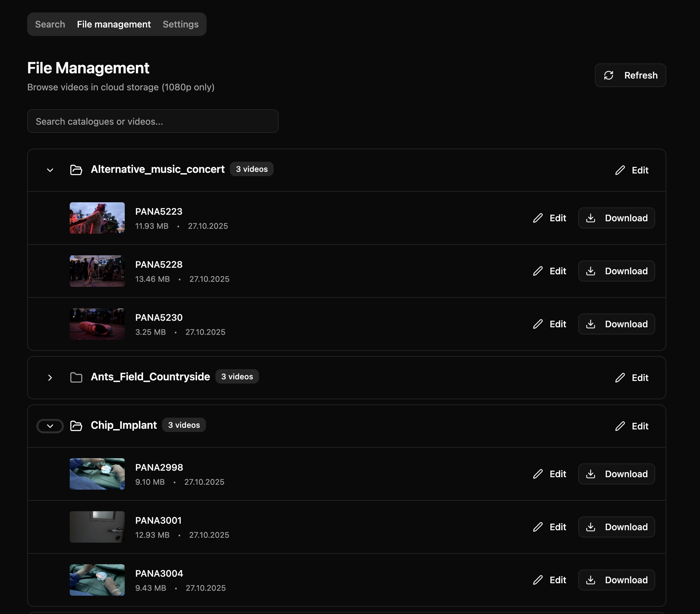700x614 pixels.
Task: Edit the Ants_Field_Countryside catalogue name
Action: [632, 377]
